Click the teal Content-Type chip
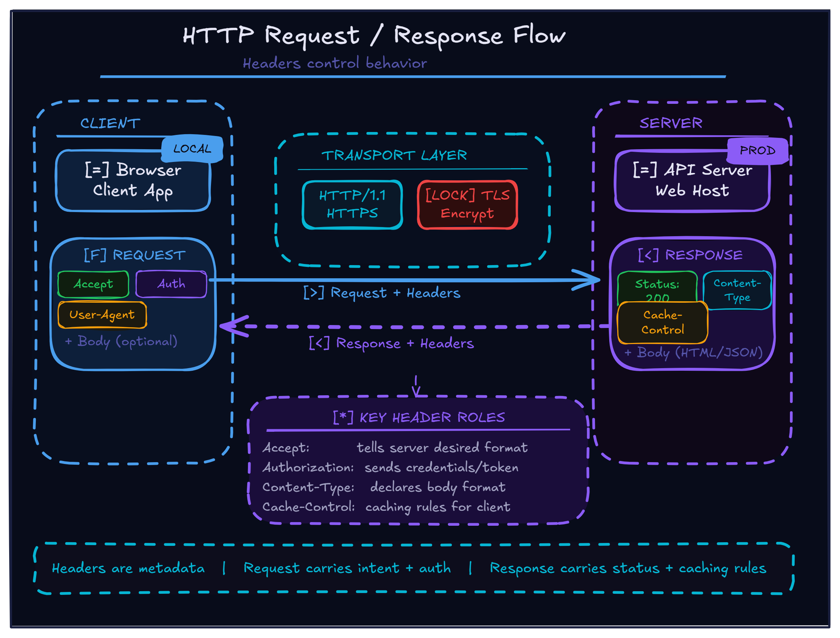The height and width of the screenshot is (638, 840). tap(737, 290)
